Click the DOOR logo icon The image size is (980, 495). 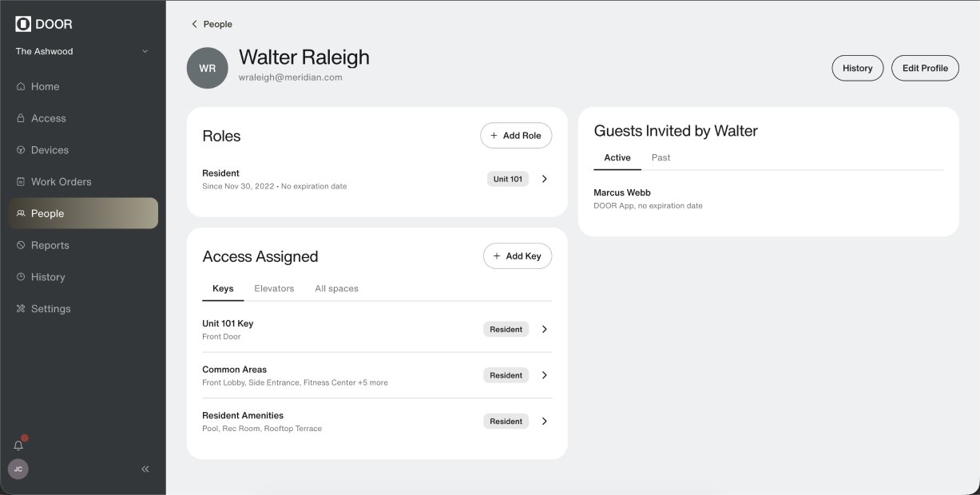[23, 24]
